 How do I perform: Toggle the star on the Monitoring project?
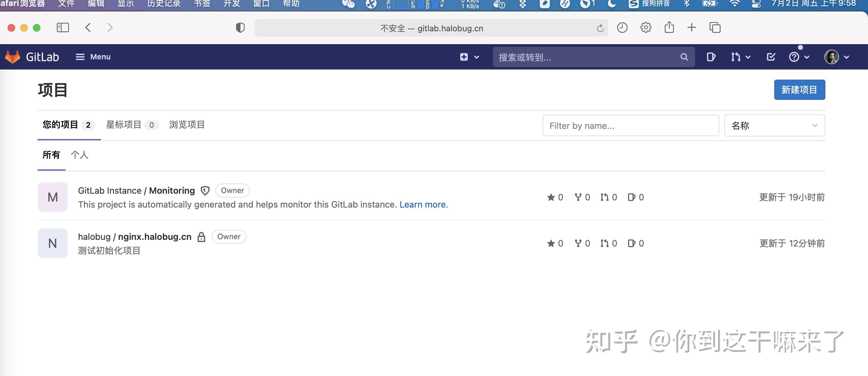click(551, 197)
